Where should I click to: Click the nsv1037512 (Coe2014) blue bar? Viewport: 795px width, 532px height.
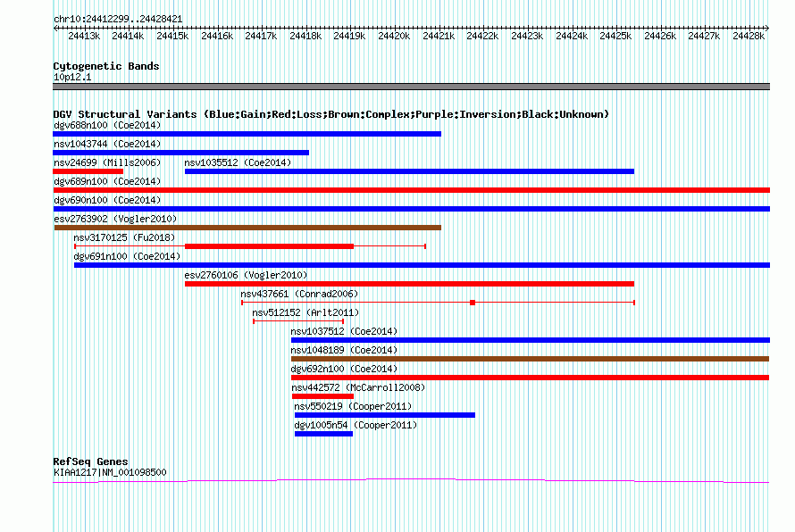pos(531,340)
